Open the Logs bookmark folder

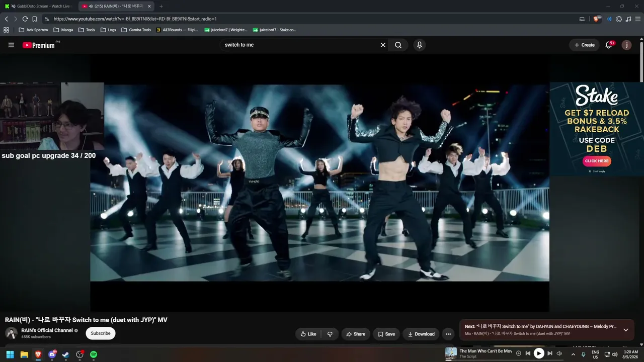108,30
